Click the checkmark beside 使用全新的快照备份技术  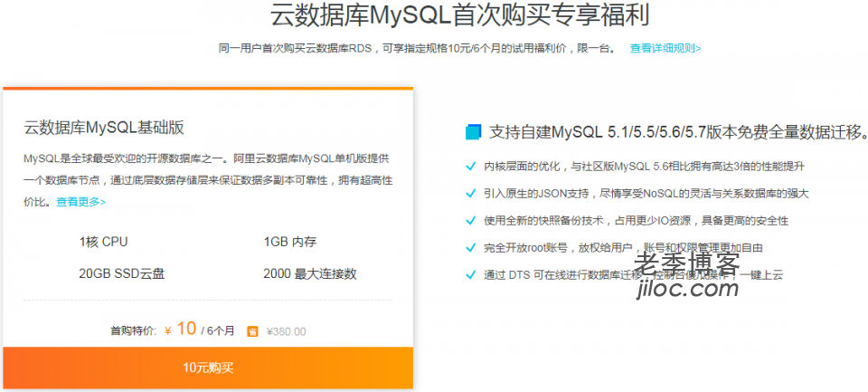pyautogui.click(x=471, y=220)
